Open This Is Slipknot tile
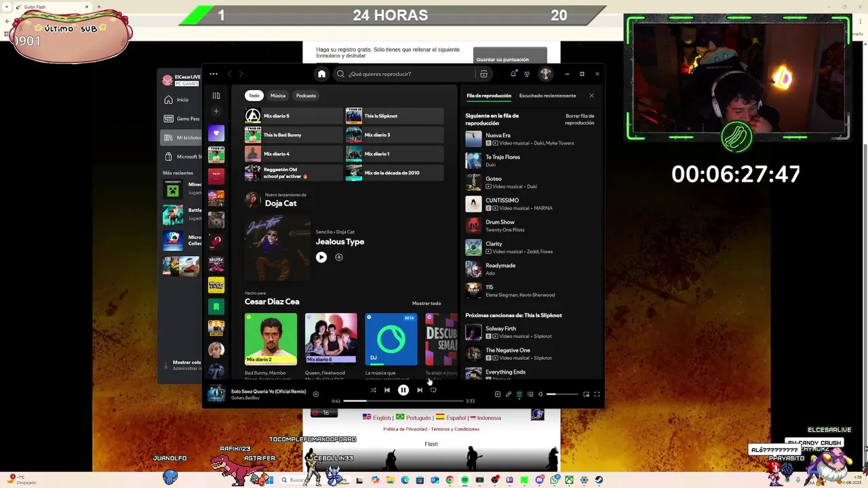 coord(395,116)
